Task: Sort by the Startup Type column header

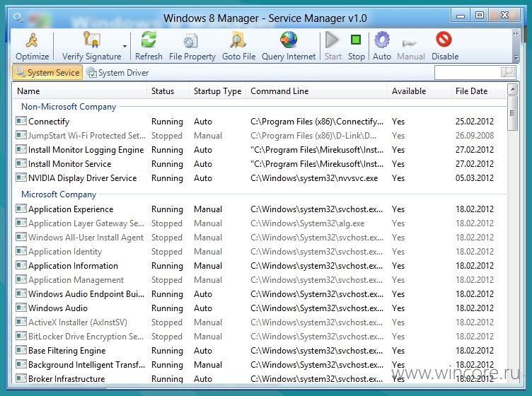Action: [217, 91]
